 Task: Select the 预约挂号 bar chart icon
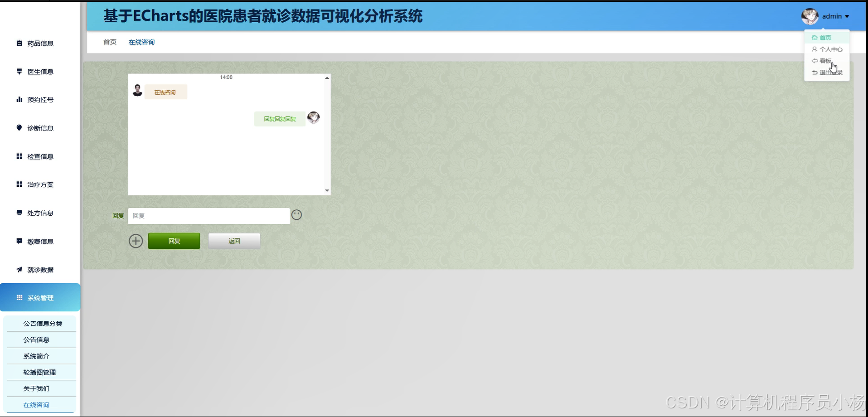pyautogui.click(x=19, y=100)
